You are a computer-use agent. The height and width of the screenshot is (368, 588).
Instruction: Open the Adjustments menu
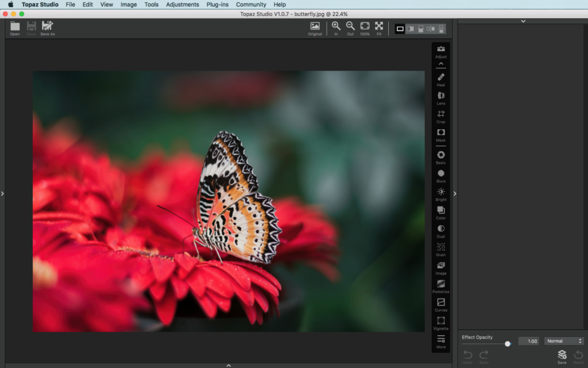pyautogui.click(x=182, y=5)
